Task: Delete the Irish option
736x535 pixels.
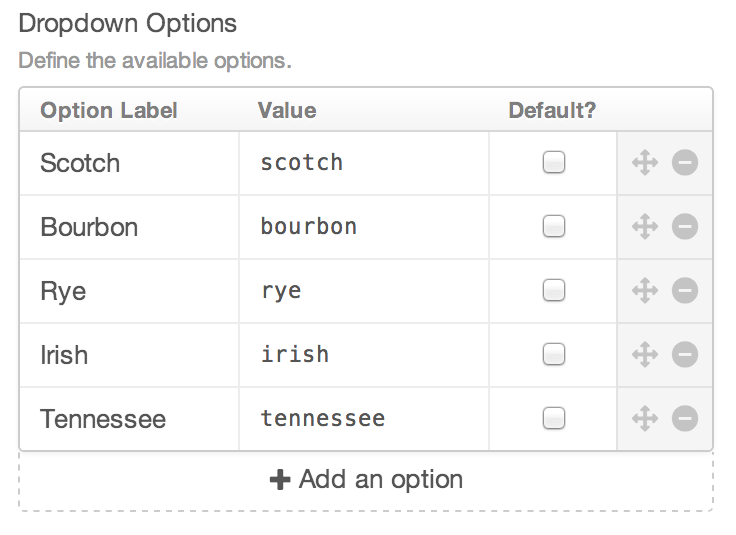Action: coord(685,355)
